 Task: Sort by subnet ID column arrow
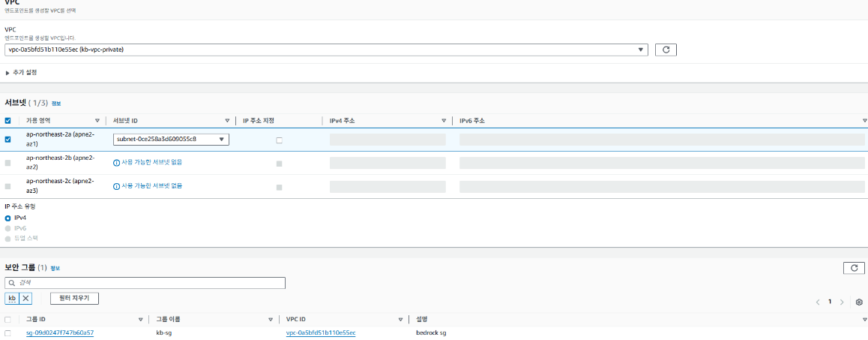(227, 120)
